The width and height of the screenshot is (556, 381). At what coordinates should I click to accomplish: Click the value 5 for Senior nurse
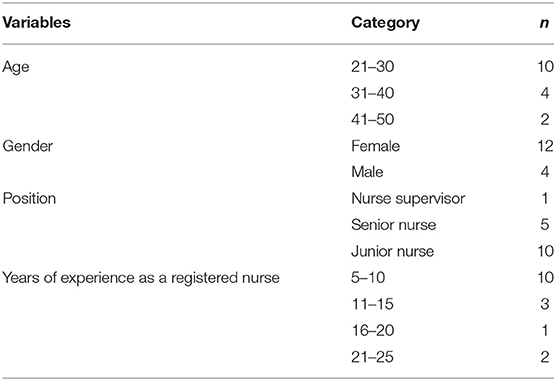coord(545,225)
